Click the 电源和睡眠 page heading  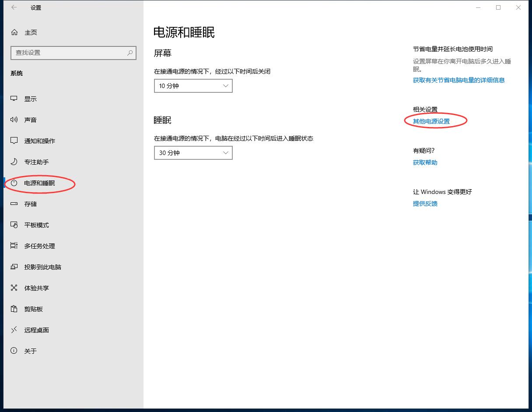click(x=184, y=32)
